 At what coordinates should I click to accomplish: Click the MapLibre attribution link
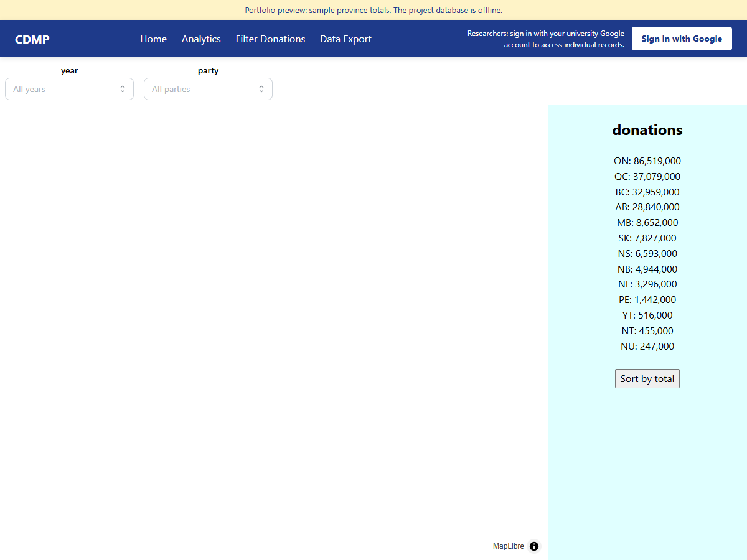tap(509, 546)
